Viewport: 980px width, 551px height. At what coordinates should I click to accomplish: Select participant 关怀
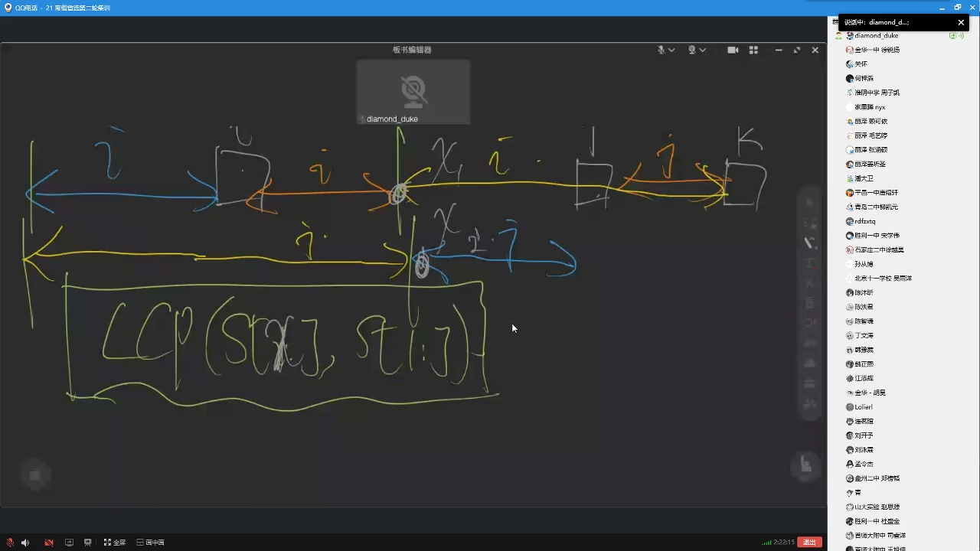861,64
